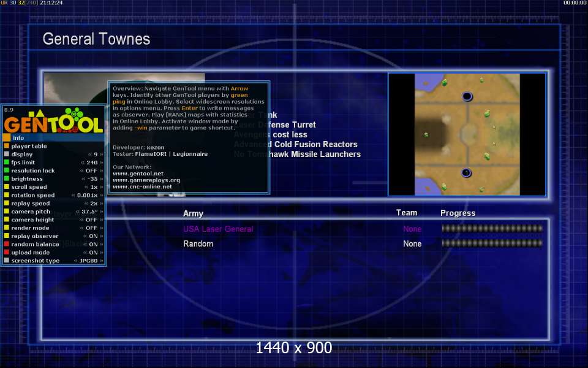
Task: Click the yellow square beside scroll speed
Action: [x=6, y=187]
